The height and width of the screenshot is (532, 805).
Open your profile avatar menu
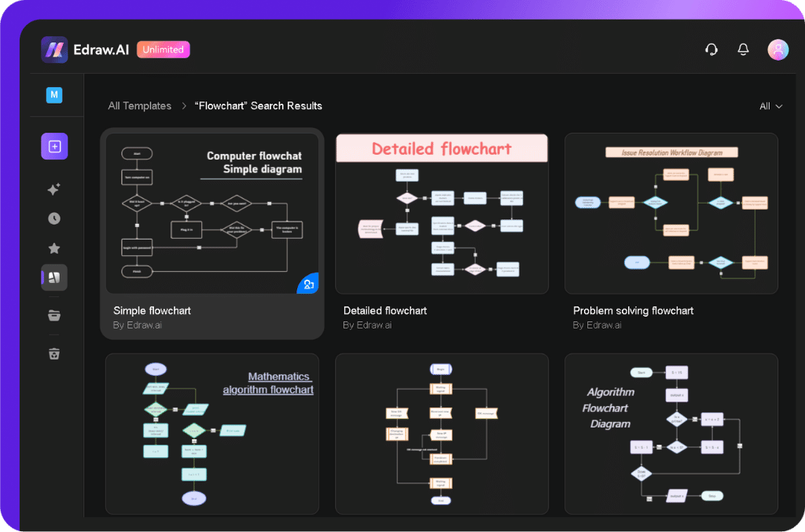[777, 49]
